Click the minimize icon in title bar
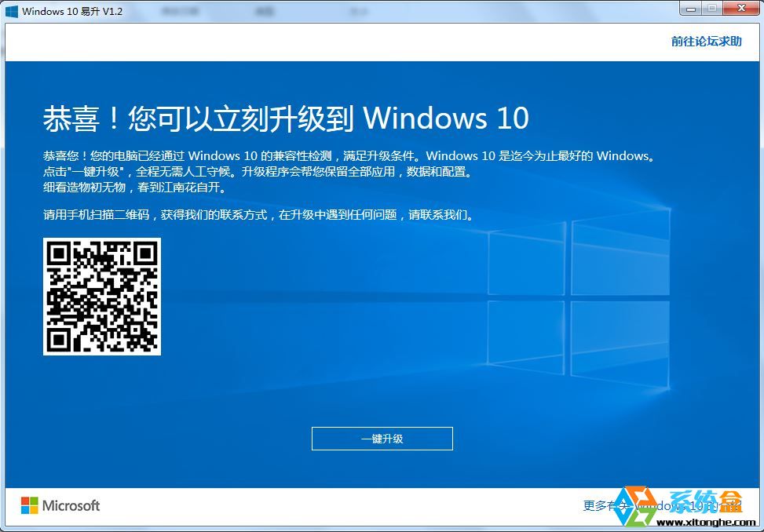The width and height of the screenshot is (764, 532). click(691, 8)
